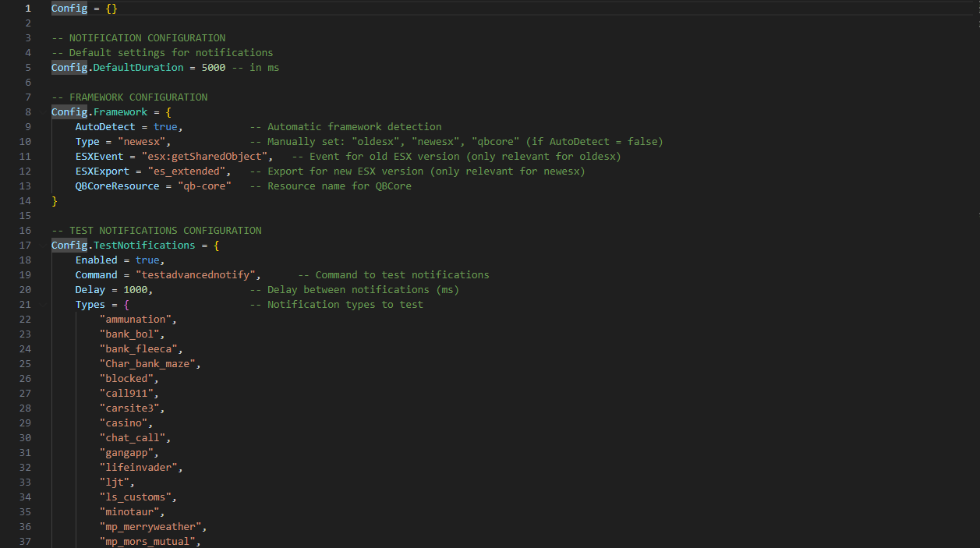Screen dimensions: 980x548
Task: Click the Delay value 1000
Action: (x=136, y=290)
